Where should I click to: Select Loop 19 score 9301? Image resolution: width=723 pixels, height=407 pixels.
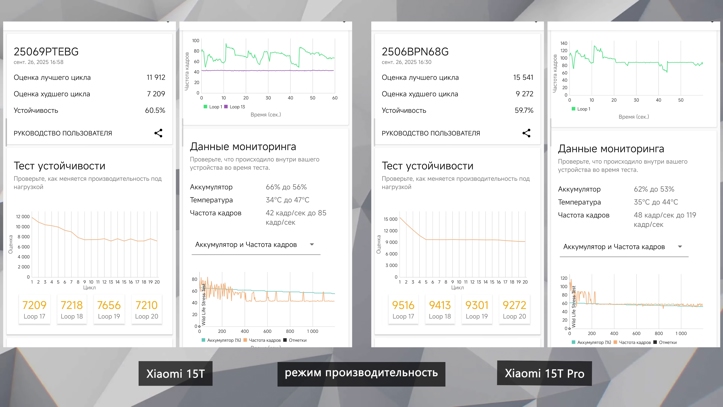click(477, 309)
